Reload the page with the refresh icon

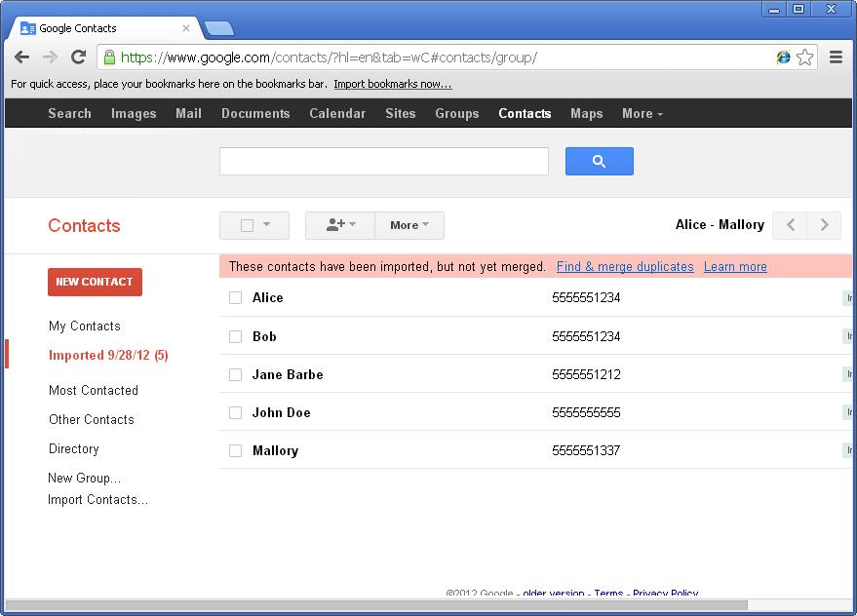pos(79,58)
